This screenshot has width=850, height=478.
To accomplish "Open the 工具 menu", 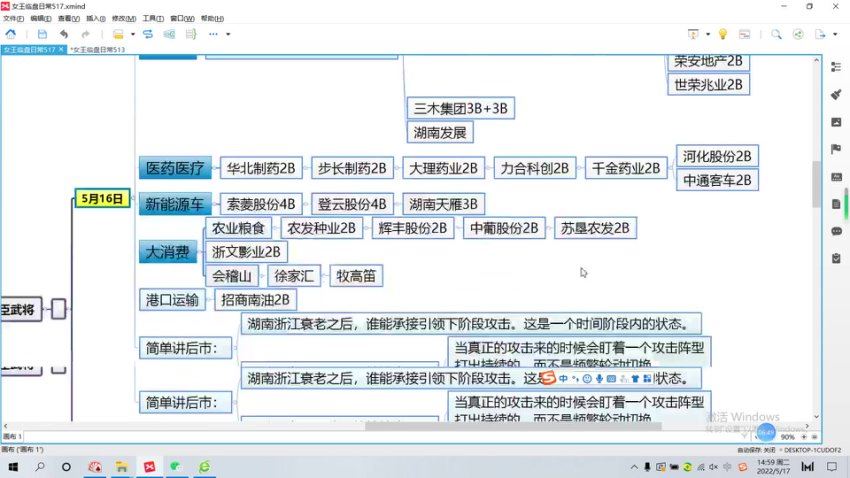I will pos(153,18).
